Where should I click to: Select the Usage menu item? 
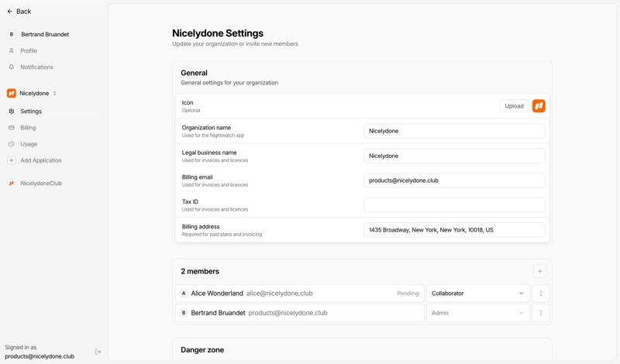(29, 144)
